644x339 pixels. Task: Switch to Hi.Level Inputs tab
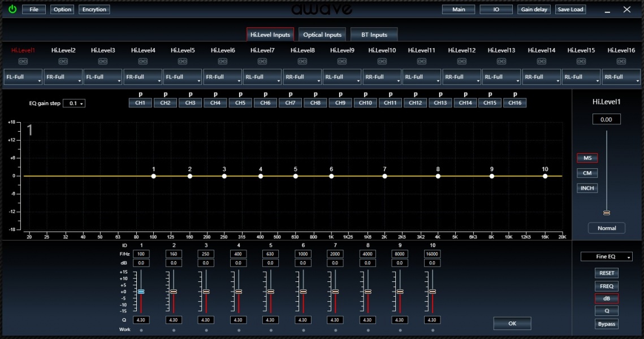270,34
